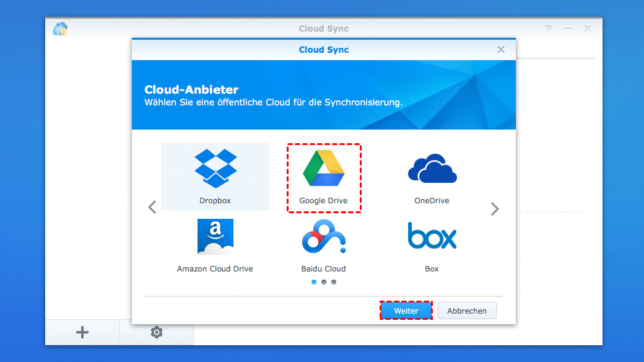Jump to third provider page dot
The image size is (644, 362).
coord(334,282)
